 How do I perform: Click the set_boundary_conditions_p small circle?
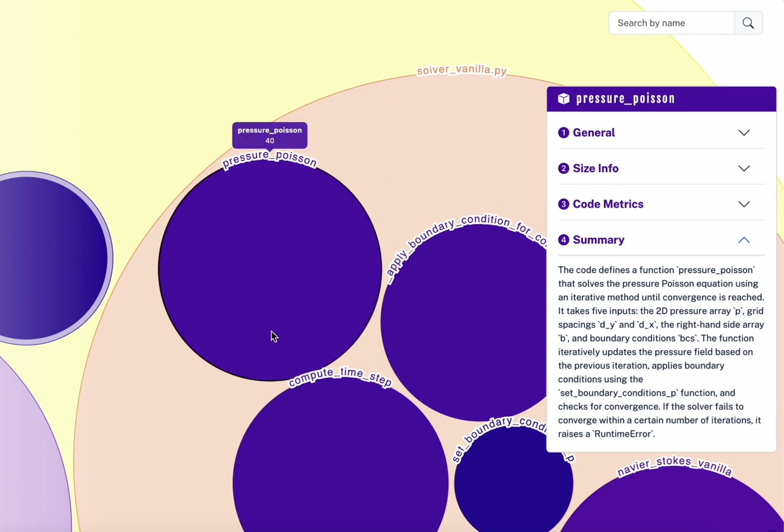coord(514,485)
